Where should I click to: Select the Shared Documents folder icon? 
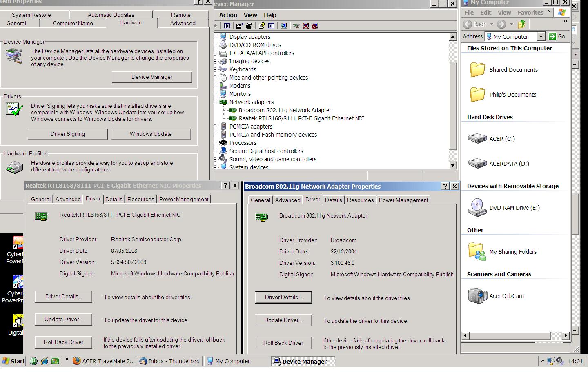pyautogui.click(x=477, y=70)
